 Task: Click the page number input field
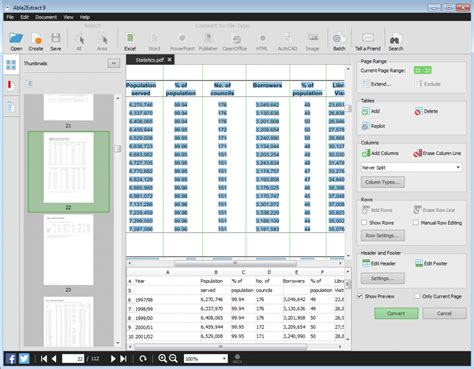73,359
